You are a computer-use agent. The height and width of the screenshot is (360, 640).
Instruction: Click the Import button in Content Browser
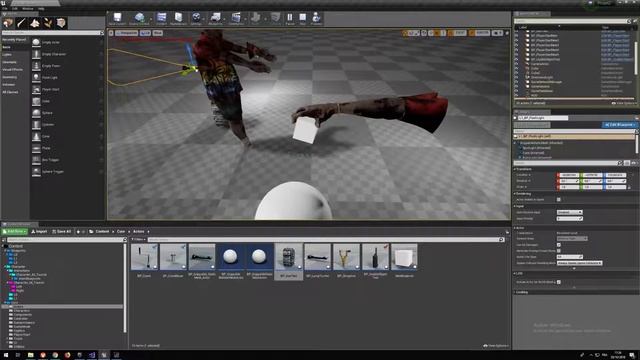[40, 231]
